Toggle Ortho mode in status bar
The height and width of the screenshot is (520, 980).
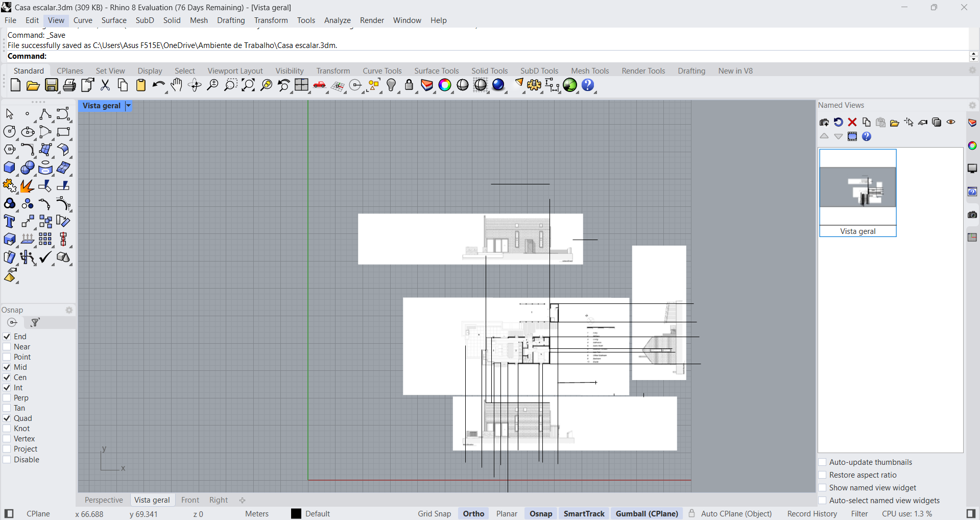(x=473, y=514)
